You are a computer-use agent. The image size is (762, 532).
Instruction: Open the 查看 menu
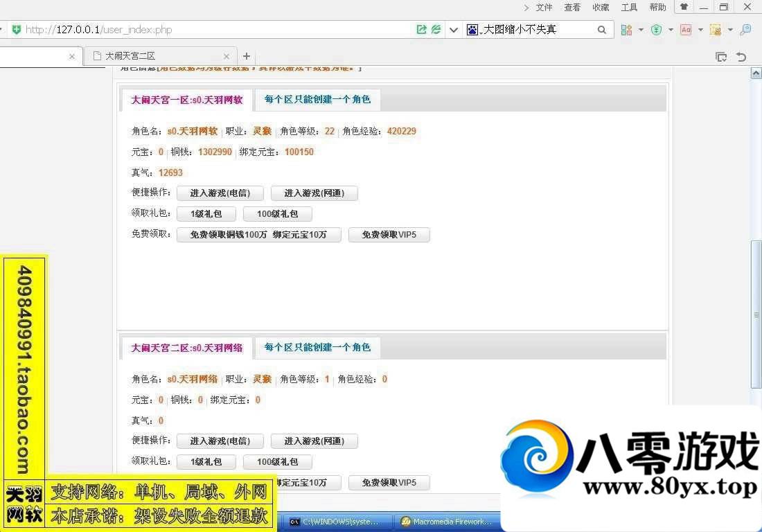(x=572, y=8)
